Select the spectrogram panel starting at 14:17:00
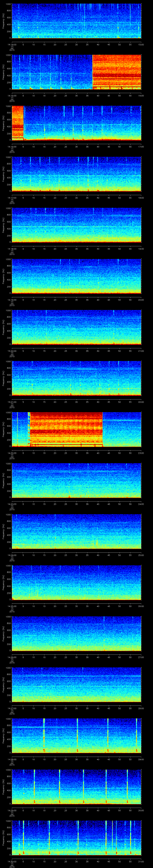This screenshot has width=153, height=868. tap(76, 174)
